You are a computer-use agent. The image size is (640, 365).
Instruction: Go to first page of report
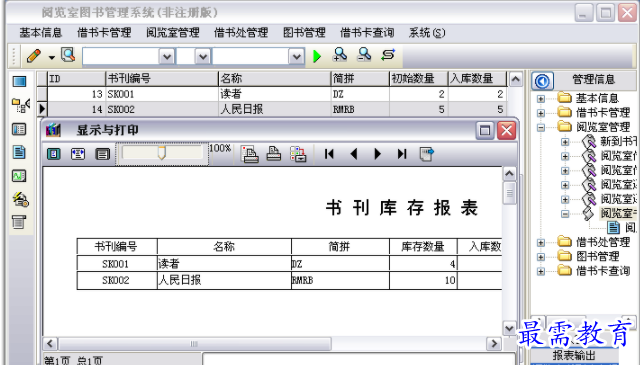tap(329, 154)
